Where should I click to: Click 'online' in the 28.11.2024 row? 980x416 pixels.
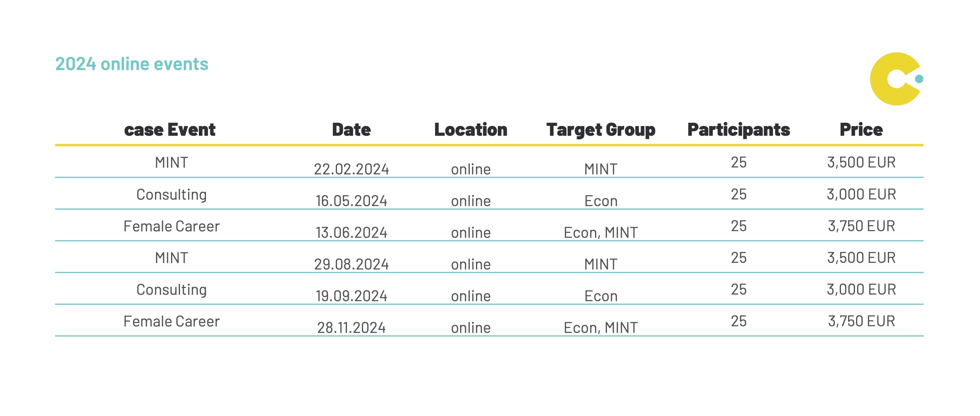(471, 327)
